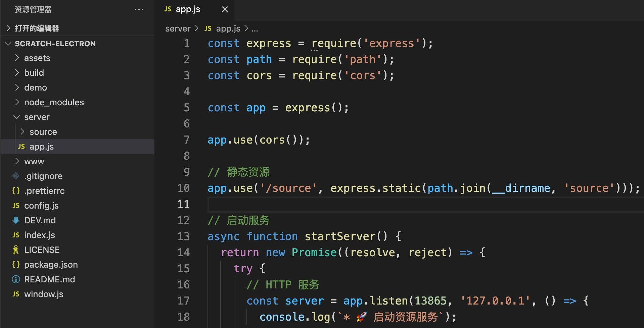Viewport: 644px width, 328px height.
Task: Collapse the SCRATCH-ELECTRON root folder chevron
Action: coord(8,44)
